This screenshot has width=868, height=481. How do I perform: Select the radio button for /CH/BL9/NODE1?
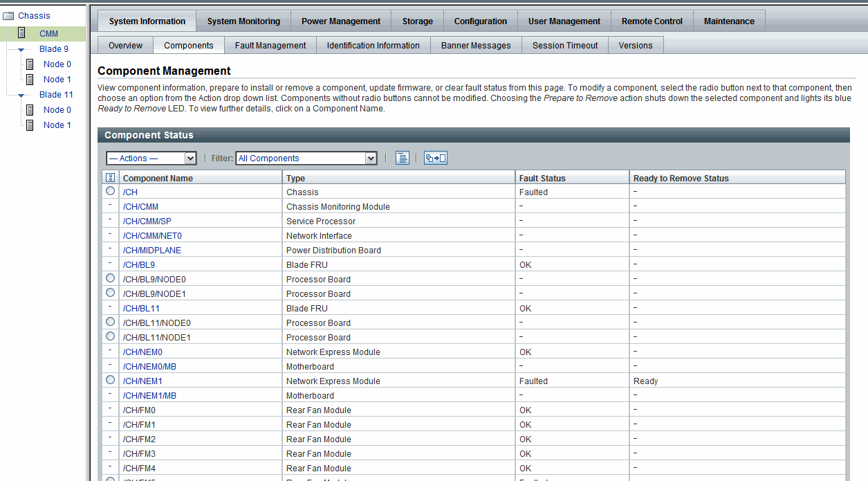point(111,293)
